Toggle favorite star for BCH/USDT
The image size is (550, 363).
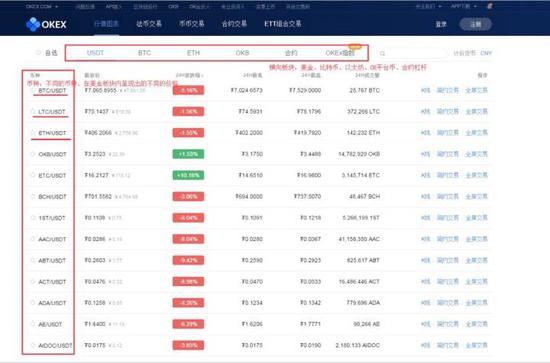(33, 196)
